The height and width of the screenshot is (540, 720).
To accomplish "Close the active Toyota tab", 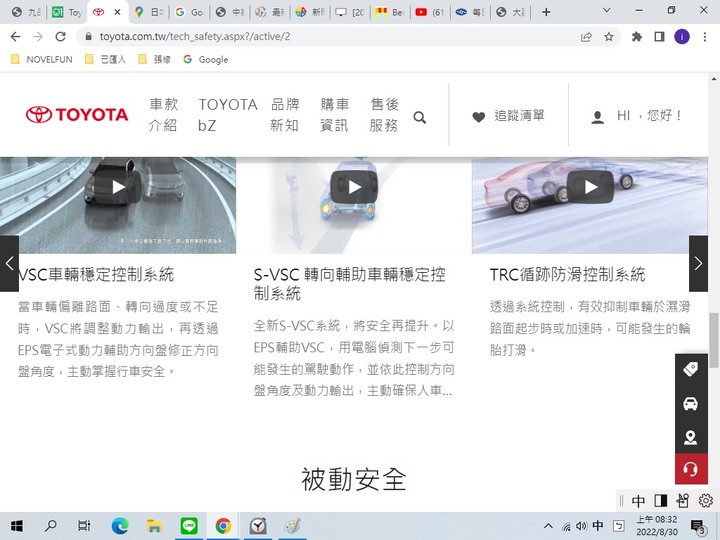I will 117,12.
